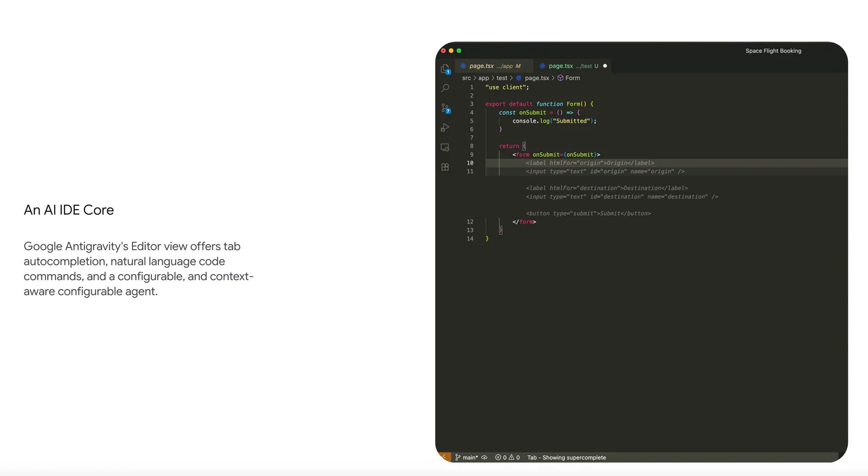Open the Search panel icon
This screenshot has height=476, width=868.
coord(445,88)
